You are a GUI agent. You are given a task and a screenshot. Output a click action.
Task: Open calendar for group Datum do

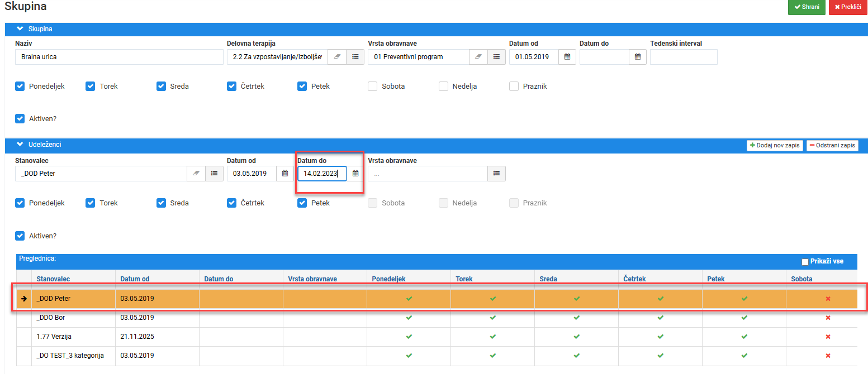[x=638, y=57]
